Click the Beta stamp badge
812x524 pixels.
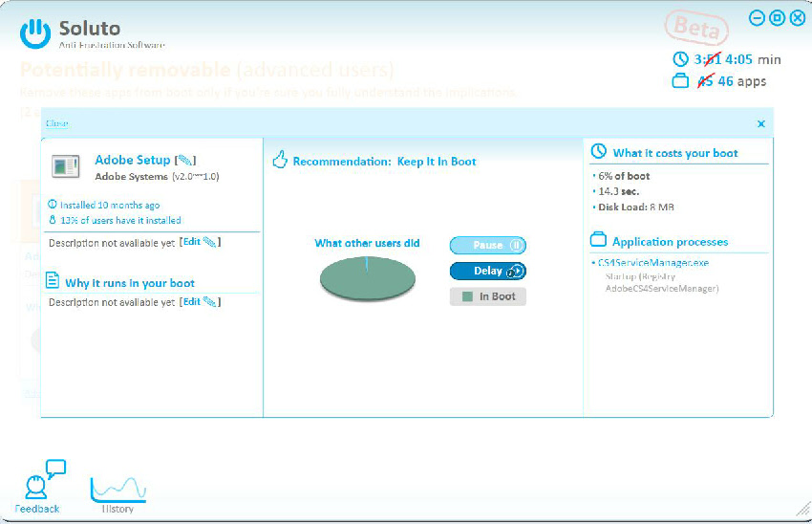(696, 27)
